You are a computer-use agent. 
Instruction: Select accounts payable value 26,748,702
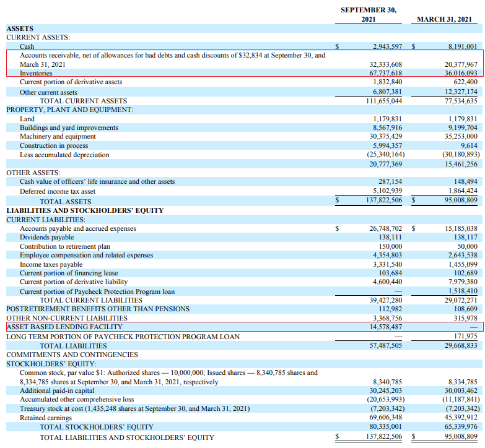coord(386,228)
